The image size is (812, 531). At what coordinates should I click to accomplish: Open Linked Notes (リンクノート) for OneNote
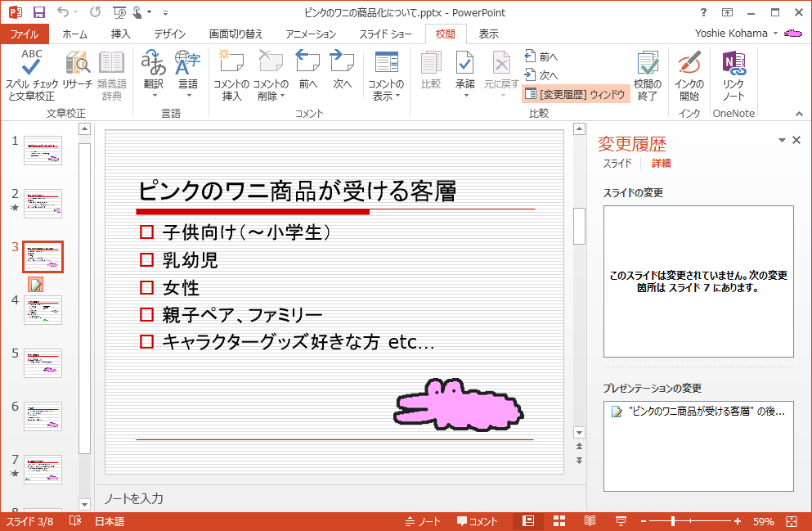(733, 64)
